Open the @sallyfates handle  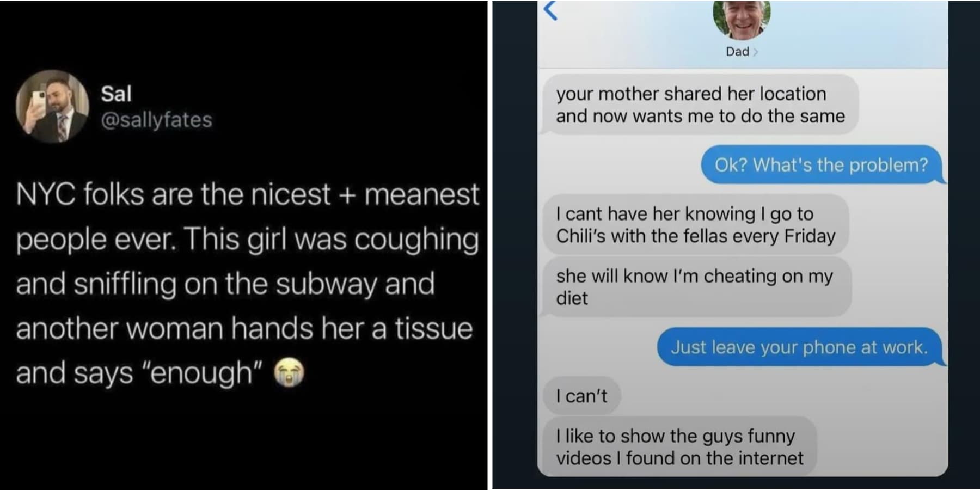tap(157, 120)
